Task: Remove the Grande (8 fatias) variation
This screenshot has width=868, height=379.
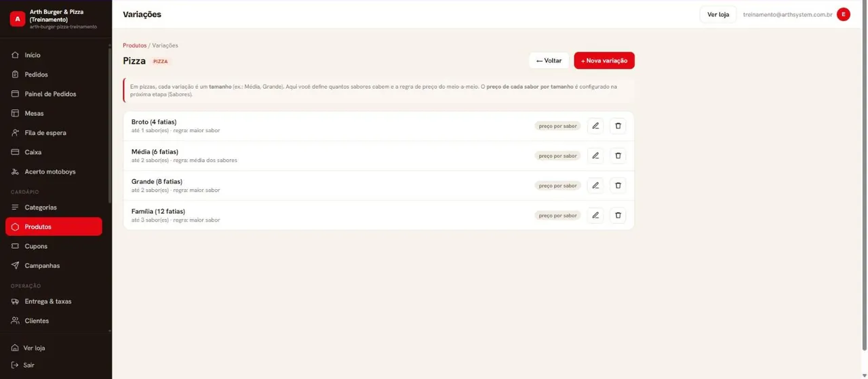Action: click(618, 186)
